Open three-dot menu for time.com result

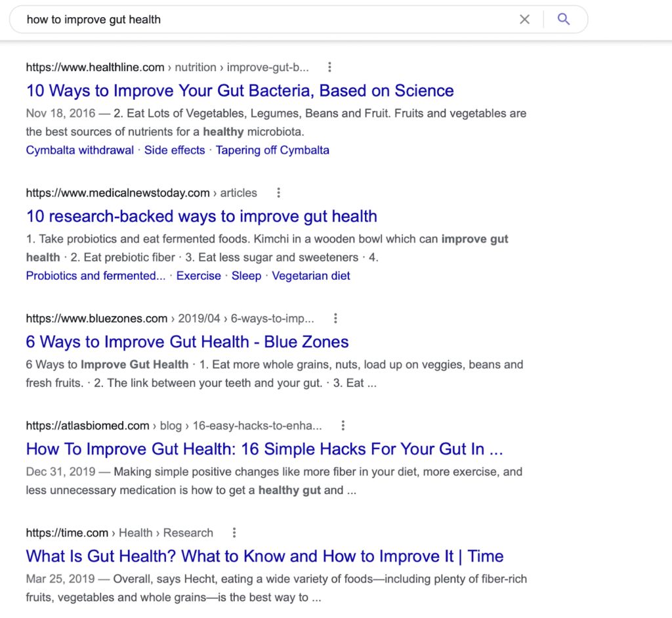(234, 533)
